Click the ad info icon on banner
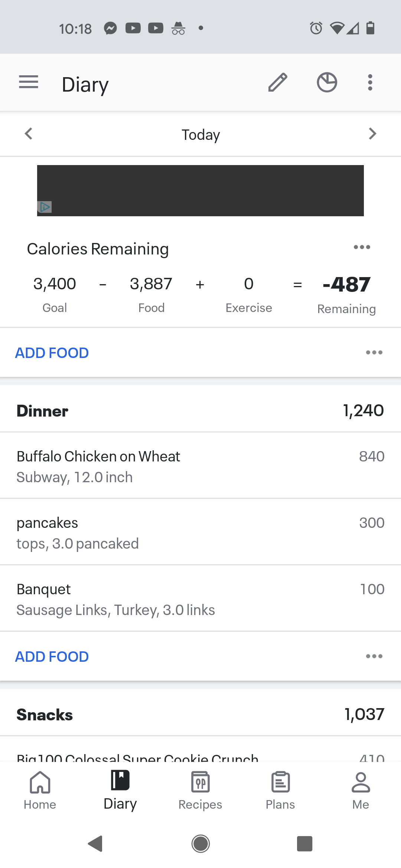The height and width of the screenshot is (868, 401). point(45,207)
